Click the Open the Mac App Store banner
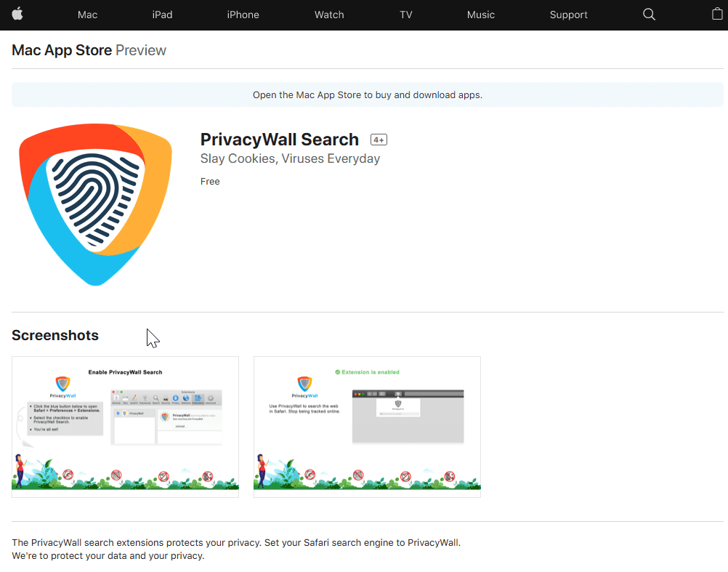The width and height of the screenshot is (728, 572). click(x=367, y=94)
